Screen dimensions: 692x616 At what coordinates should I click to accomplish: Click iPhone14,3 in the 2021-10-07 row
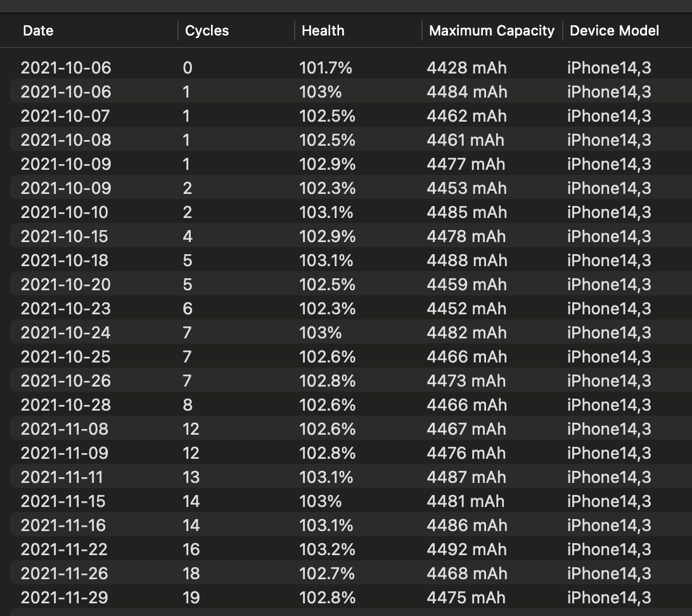tap(609, 116)
